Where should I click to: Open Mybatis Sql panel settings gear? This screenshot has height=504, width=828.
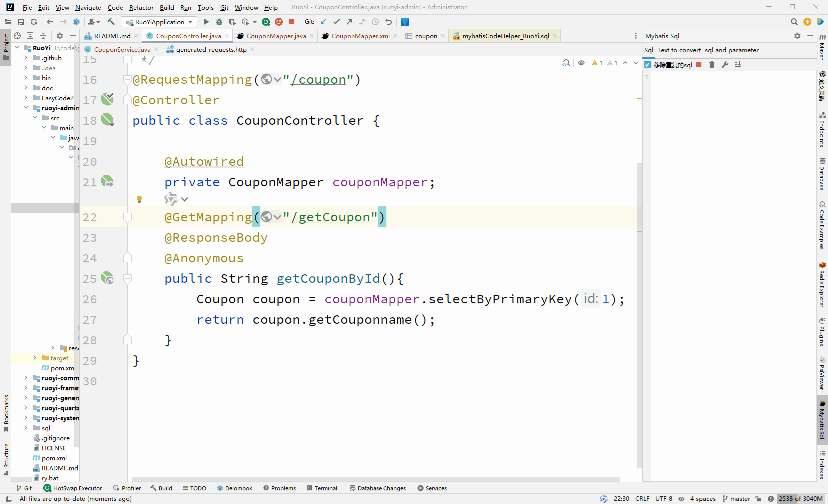797,36
